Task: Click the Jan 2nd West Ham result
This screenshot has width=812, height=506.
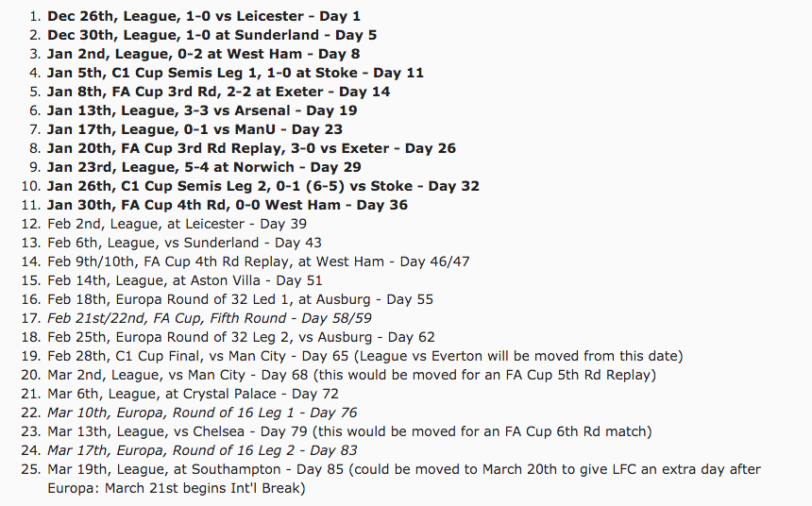Action: [x=203, y=54]
